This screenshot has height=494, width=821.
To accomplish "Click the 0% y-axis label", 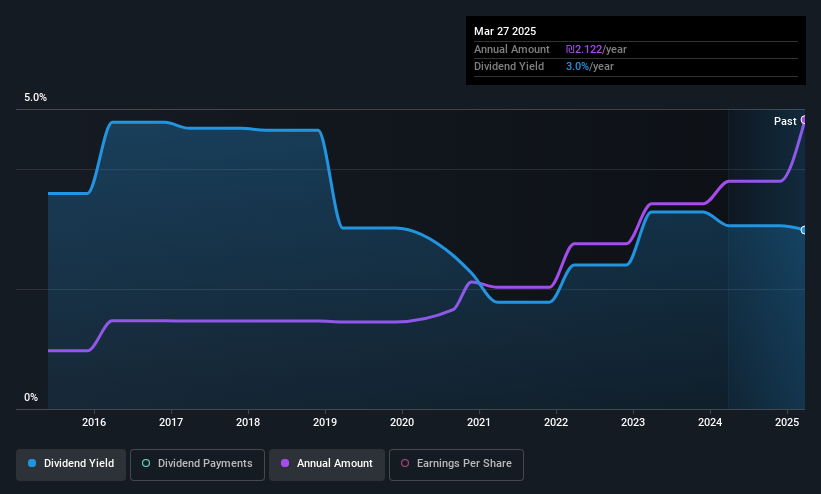I will 31,398.
